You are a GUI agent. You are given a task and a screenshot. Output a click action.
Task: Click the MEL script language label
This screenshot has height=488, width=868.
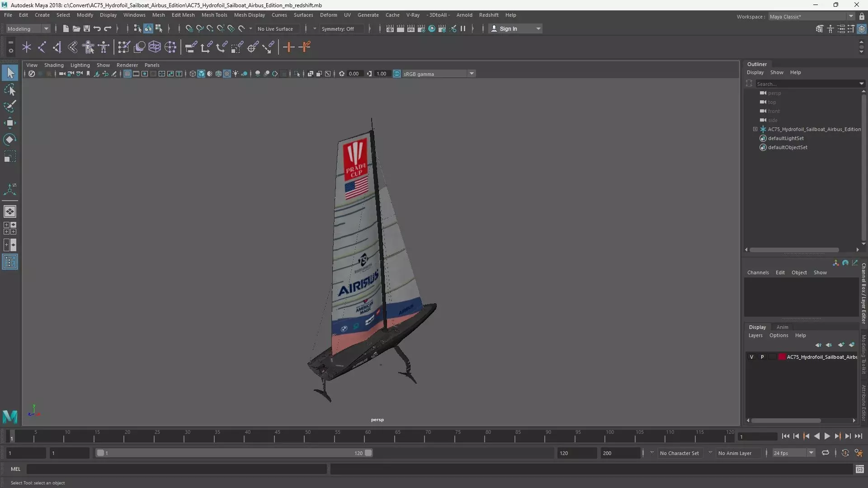point(15,469)
